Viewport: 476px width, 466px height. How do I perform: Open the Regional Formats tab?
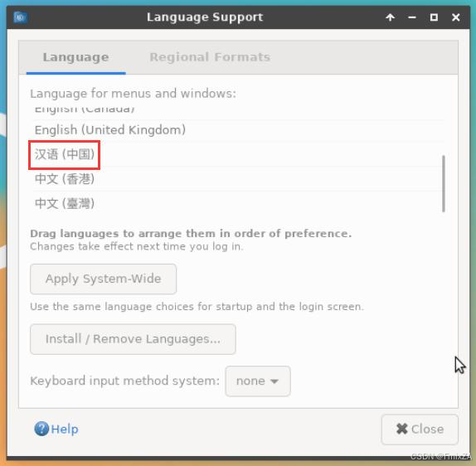(210, 57)
